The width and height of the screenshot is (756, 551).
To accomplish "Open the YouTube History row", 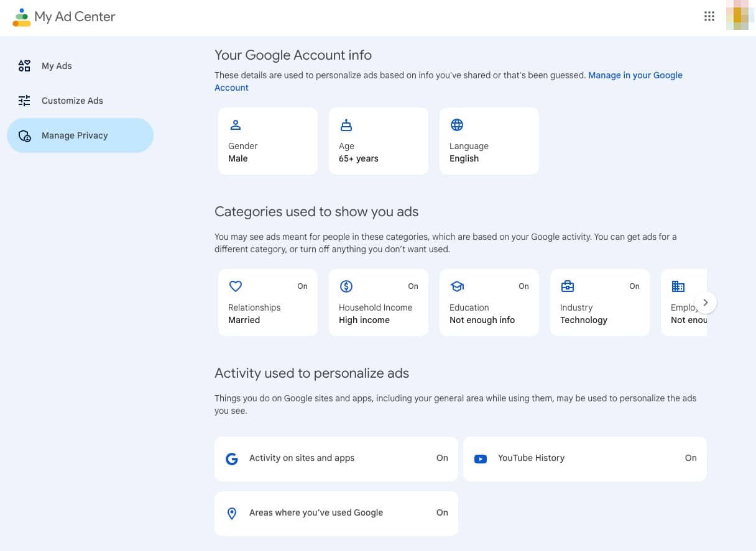I will point(585,459).
